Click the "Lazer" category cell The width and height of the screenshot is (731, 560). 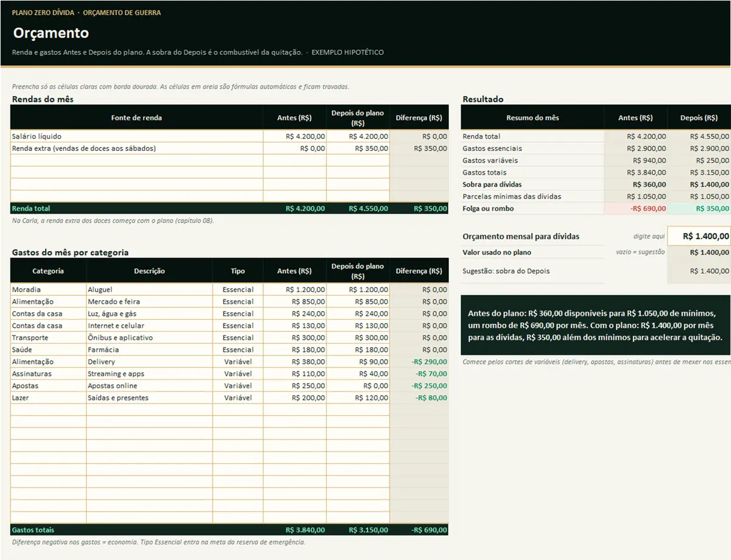click(x=49, y=398)
